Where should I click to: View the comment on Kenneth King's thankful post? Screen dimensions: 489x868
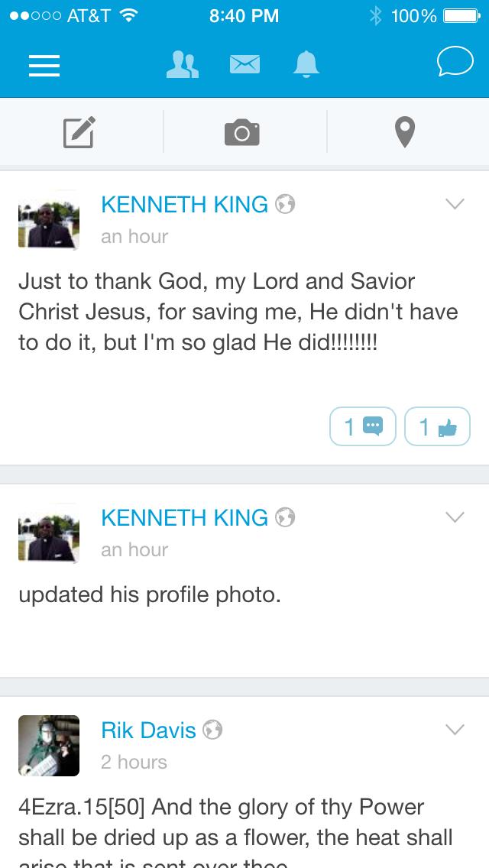pyautogui.click(x=362, y=426)
